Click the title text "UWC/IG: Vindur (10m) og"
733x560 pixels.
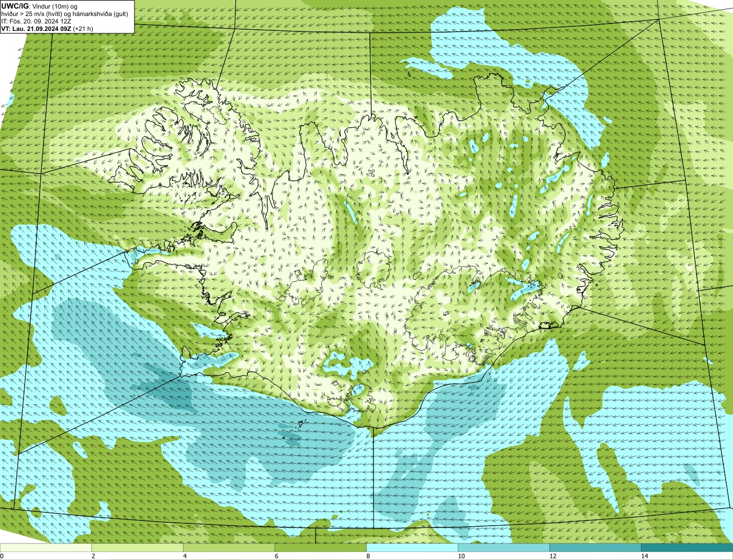coord(39,6)
